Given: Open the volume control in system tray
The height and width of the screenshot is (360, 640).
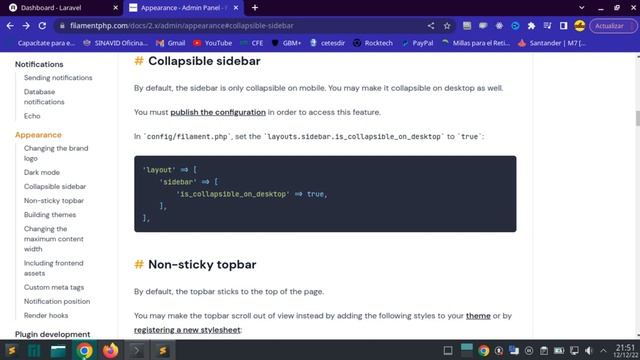Looking at the screenshot, I should tap(588, 351).
